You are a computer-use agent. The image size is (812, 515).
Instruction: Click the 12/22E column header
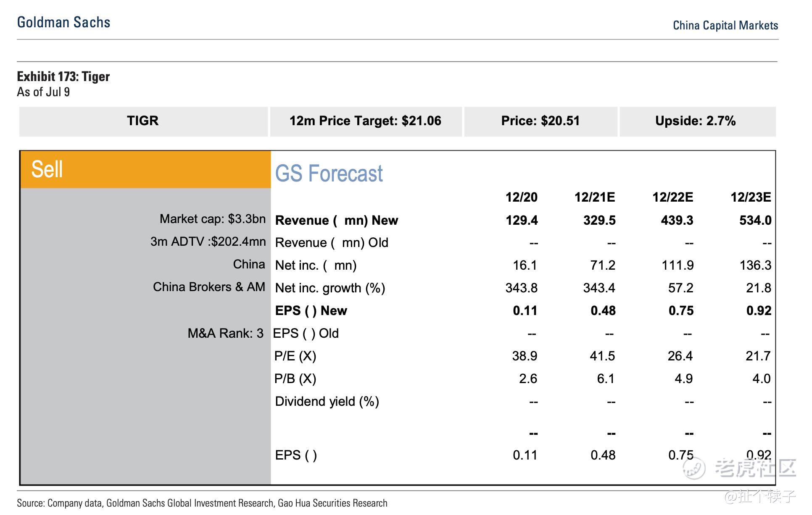[x=672, y=197]
